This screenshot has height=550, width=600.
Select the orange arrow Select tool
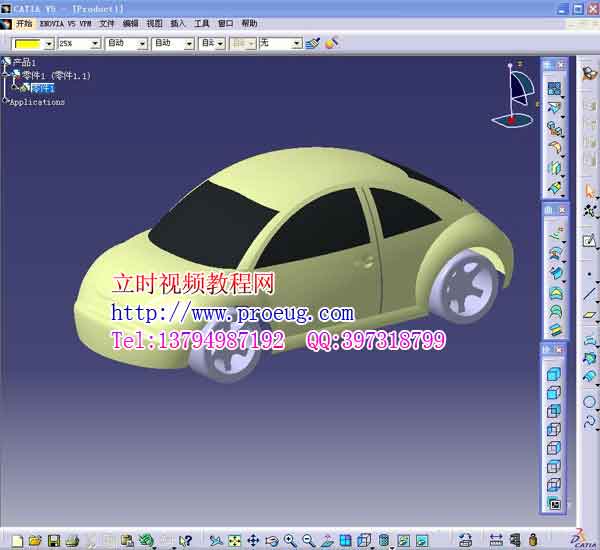pos(590,191)
